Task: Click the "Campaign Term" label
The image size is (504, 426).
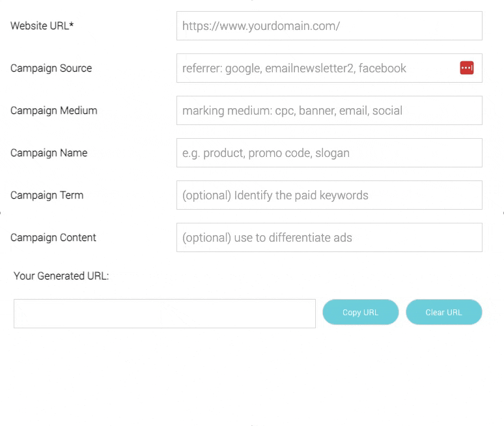Action: tap(47, 195)
